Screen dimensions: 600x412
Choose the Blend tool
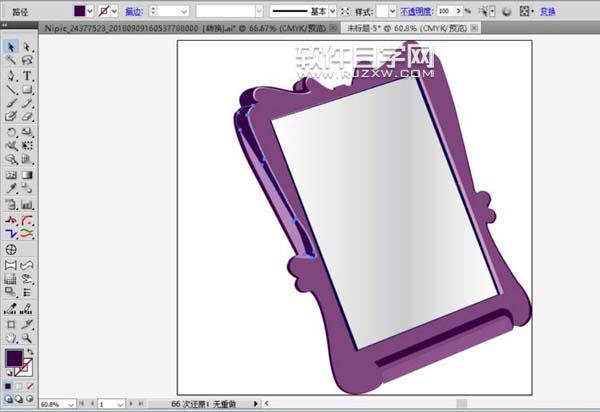27,188
